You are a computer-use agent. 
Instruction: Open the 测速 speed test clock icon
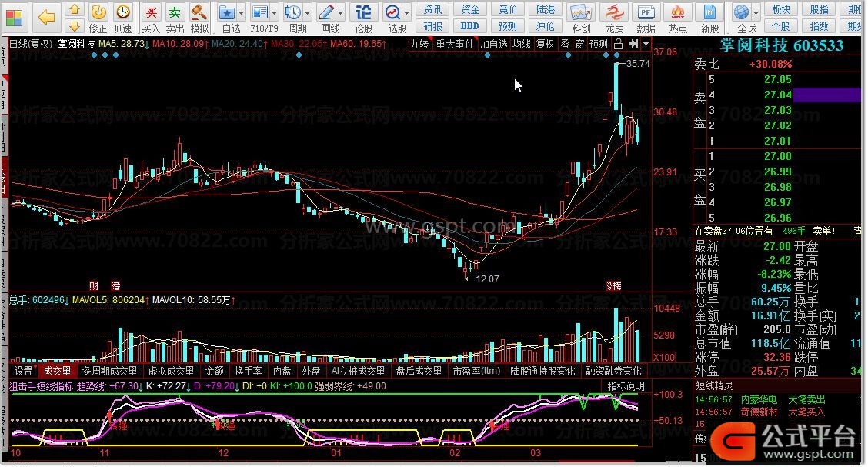click(x=122, y=18)
